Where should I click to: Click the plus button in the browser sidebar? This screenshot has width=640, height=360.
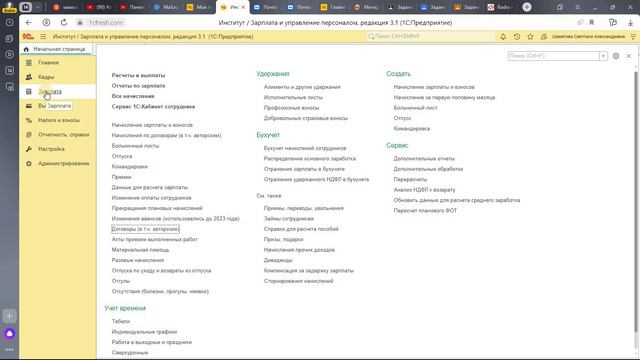[9, 316]
